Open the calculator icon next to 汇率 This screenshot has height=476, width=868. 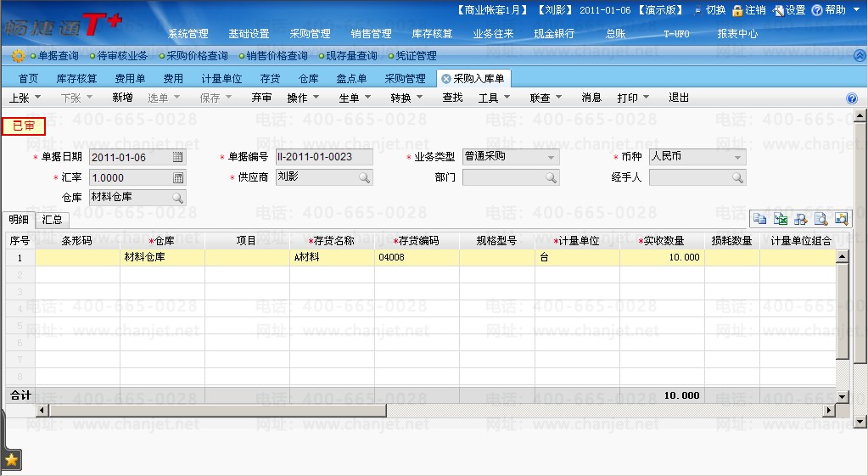point(177,177)
